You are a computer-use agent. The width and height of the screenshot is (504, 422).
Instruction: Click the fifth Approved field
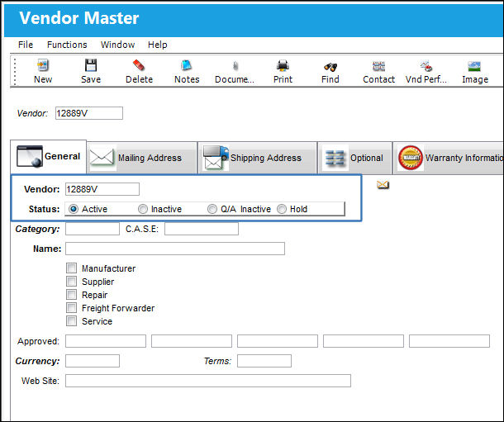click(449, 341)
